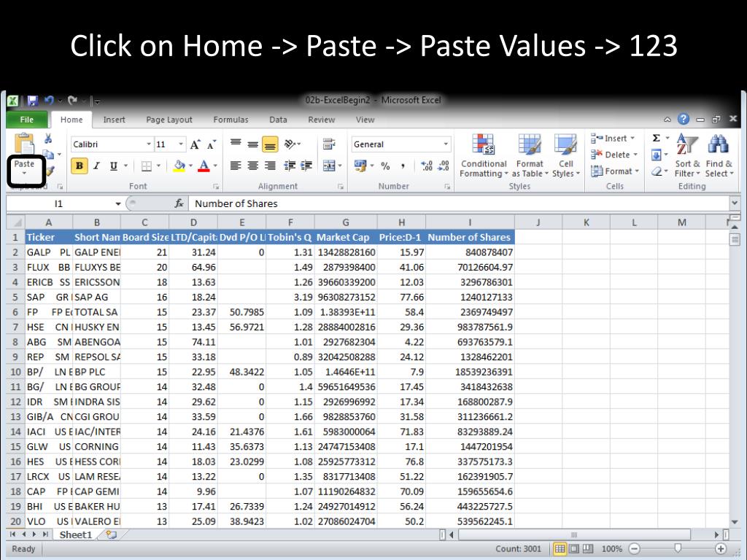Image resolution: width=747 pixels, height=560 pixels.
Task: Click the Format cells button
Action: (614, 171)
